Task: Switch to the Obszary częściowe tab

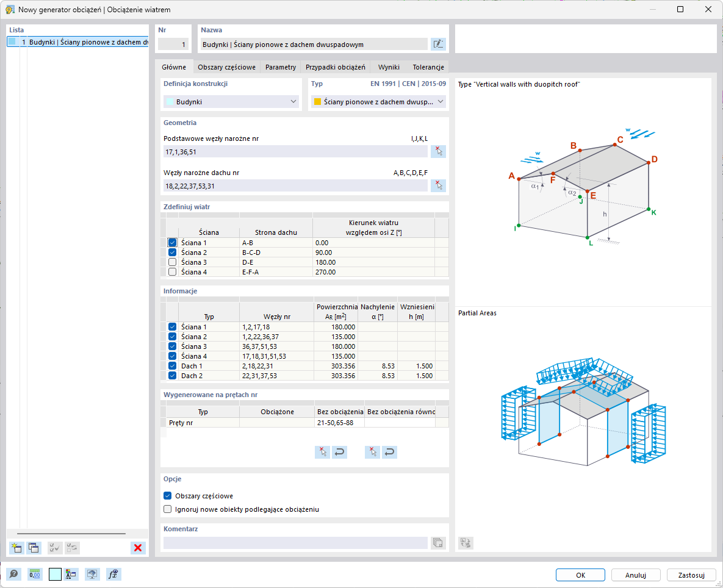Action: 227,67
